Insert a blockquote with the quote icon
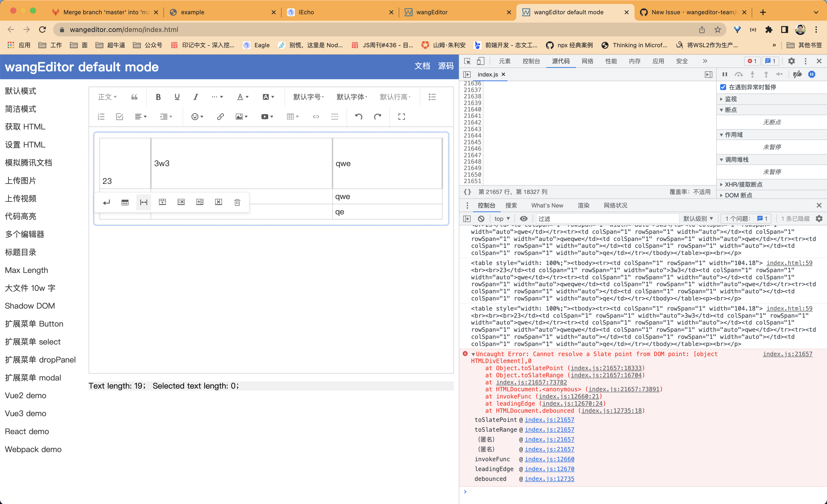The width and height of the screenshot is (827, 504). tap(134, 97)
